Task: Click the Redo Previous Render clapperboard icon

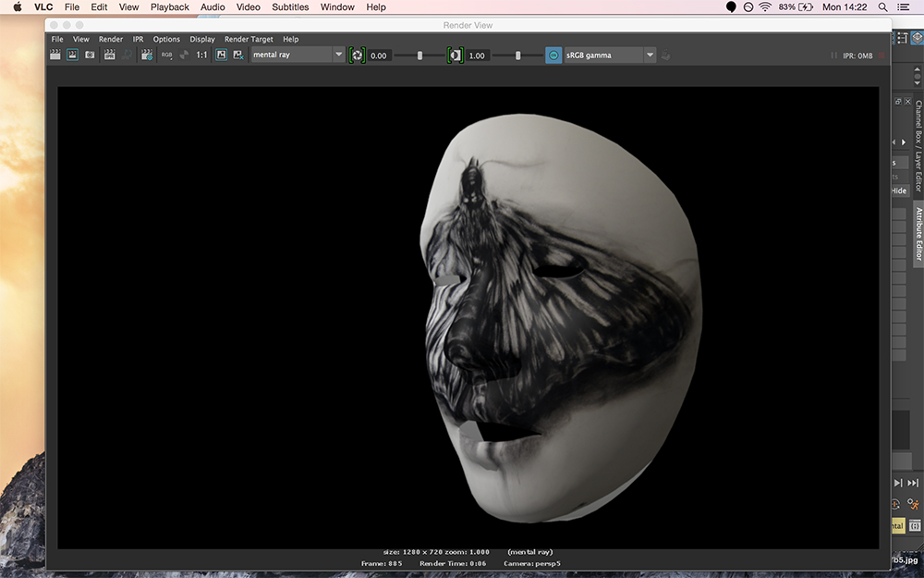Action: [x=55, y=55]
